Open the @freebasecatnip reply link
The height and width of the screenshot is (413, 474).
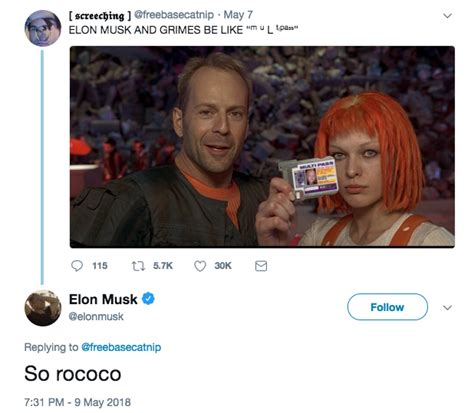(121, 347)
